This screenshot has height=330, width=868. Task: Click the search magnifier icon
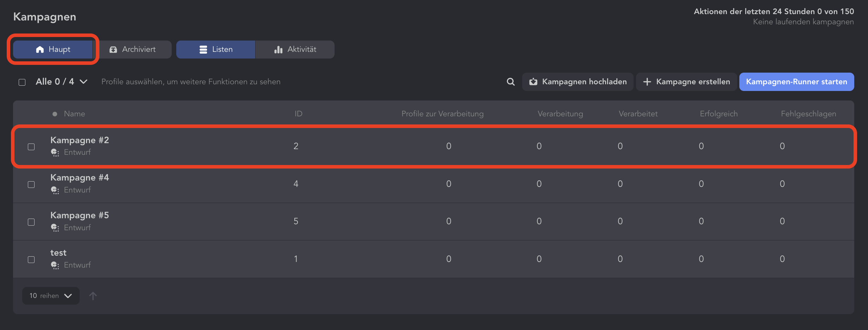(x=511, y=82)
